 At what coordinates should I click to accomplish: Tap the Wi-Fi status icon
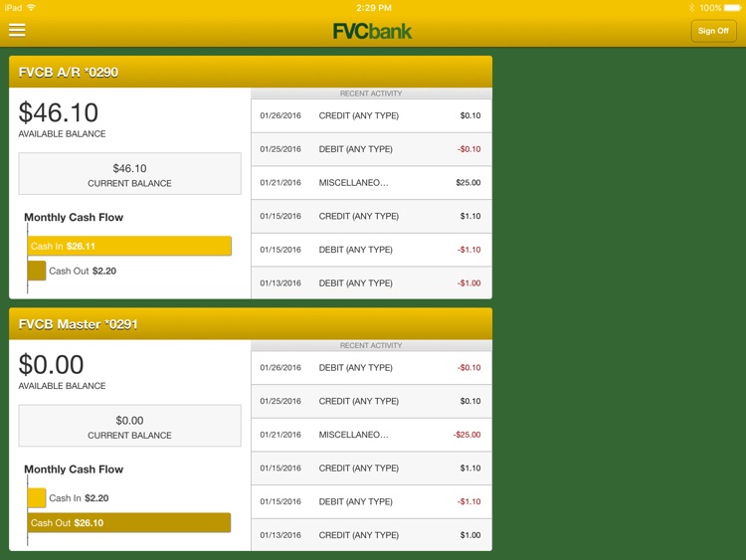tap(32, 7)
